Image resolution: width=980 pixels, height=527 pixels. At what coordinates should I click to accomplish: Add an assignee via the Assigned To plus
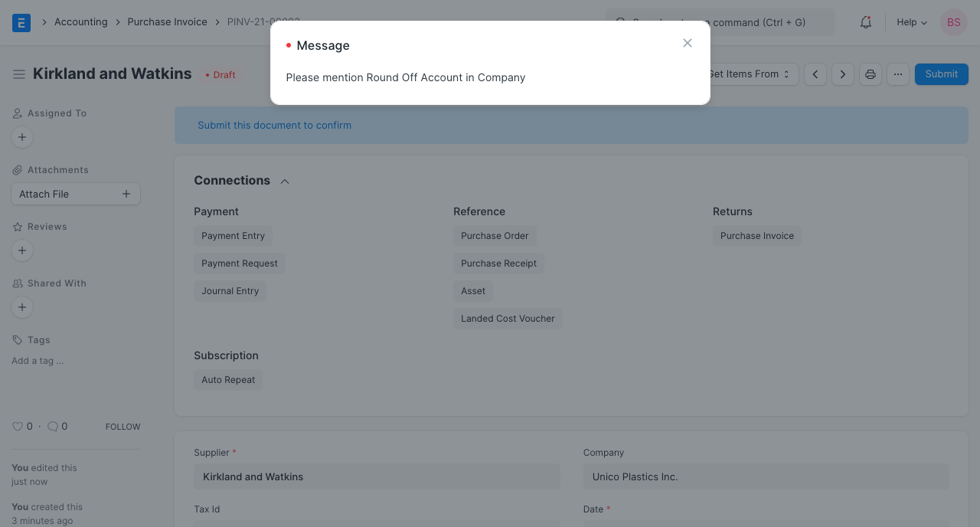coord(21,137)
